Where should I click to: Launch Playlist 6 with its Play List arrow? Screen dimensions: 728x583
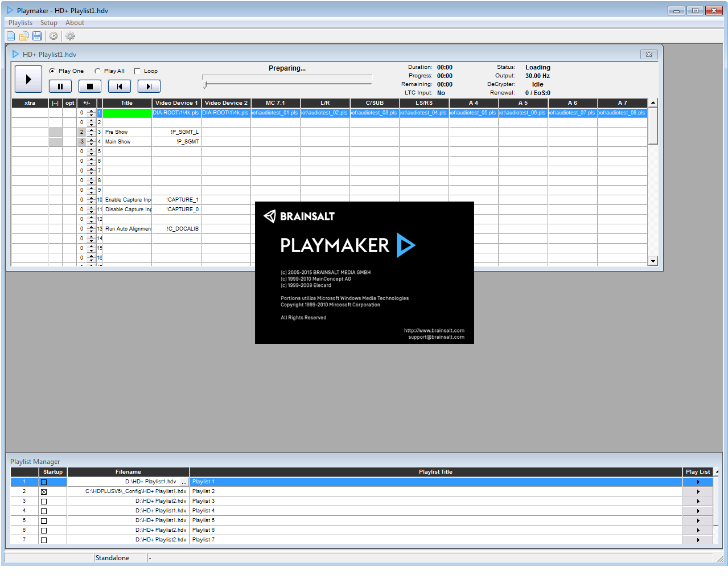tap(698, 531)
